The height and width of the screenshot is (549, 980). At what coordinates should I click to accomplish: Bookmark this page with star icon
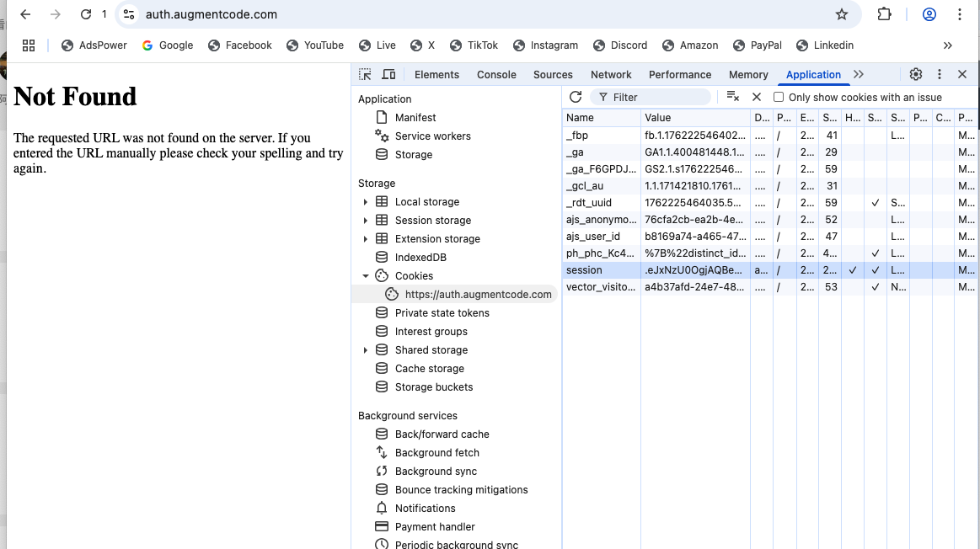tap(841, 14)
